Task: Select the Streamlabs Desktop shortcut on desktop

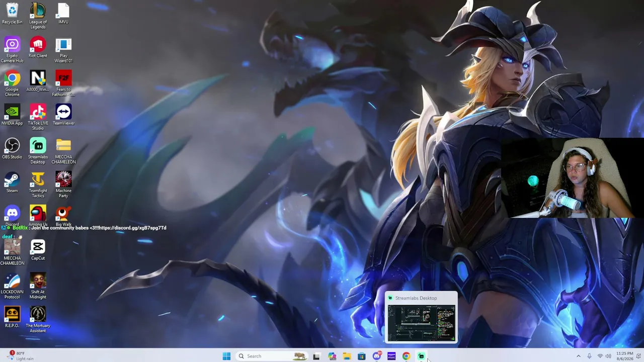Action: 38,151
